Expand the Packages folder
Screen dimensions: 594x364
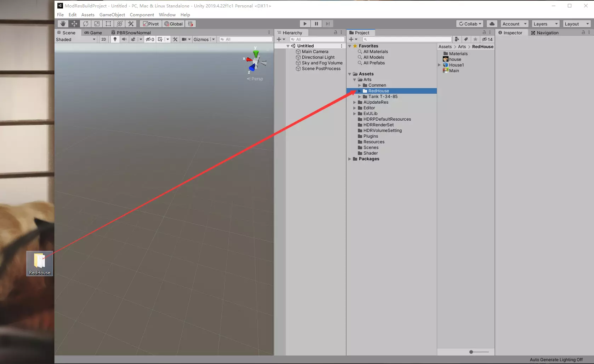tap(350, 159)
